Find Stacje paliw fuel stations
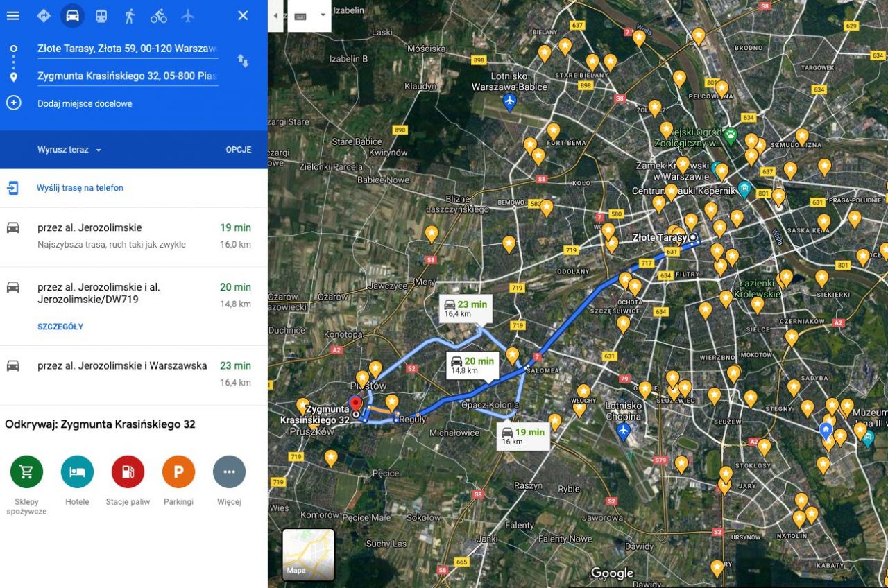Screen dimensions: 888x588 [128, 472]
